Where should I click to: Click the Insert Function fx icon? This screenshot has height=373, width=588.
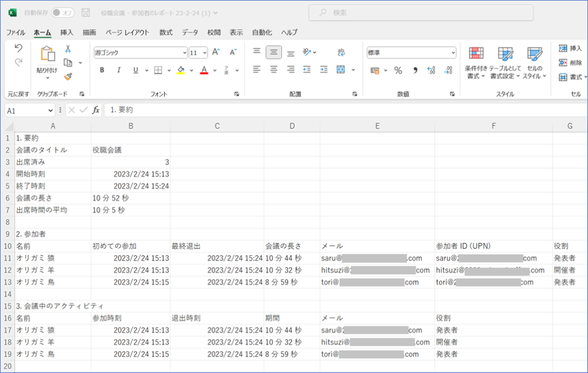click(96, 110)
